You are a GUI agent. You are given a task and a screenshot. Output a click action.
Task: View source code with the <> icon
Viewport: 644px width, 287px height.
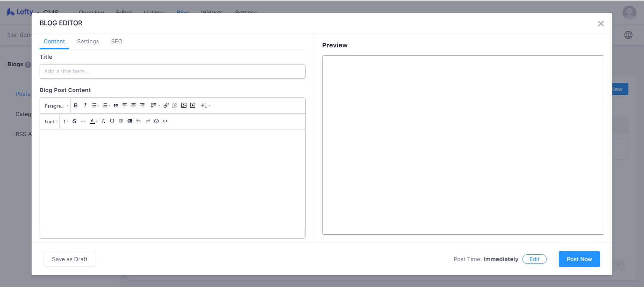click(165, 121)
